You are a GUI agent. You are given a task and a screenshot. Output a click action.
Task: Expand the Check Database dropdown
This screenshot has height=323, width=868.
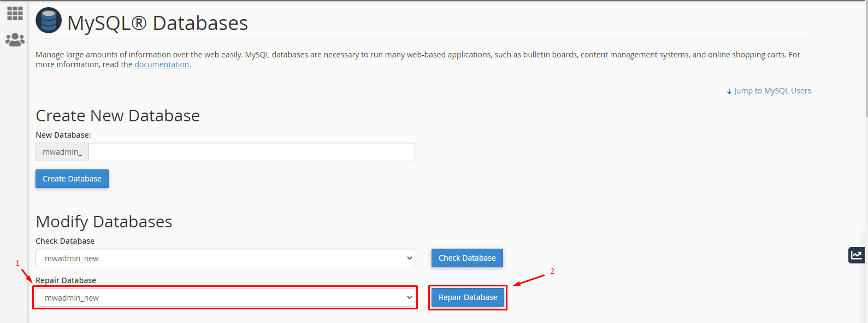tap(225, 258)
